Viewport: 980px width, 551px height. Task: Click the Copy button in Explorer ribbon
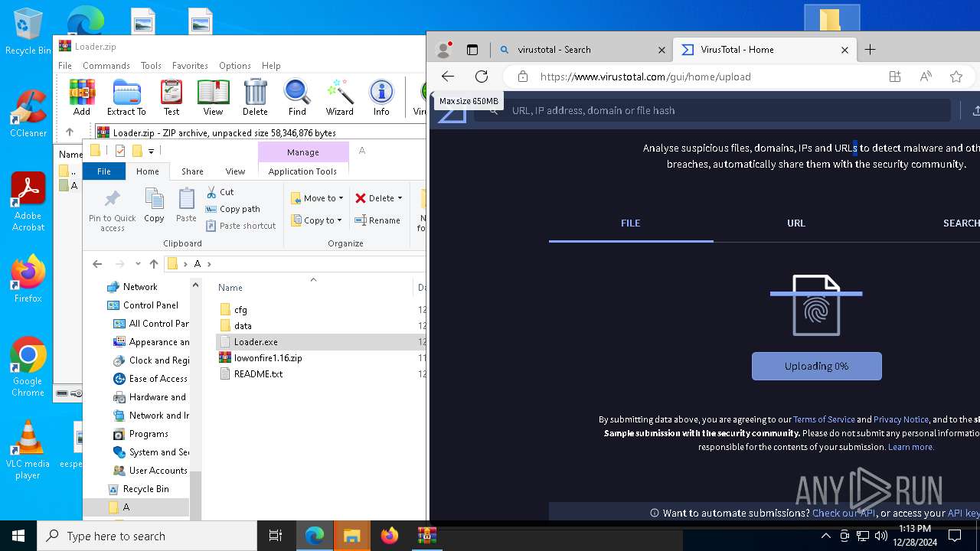pyautogui.click(x=154, y=206)
